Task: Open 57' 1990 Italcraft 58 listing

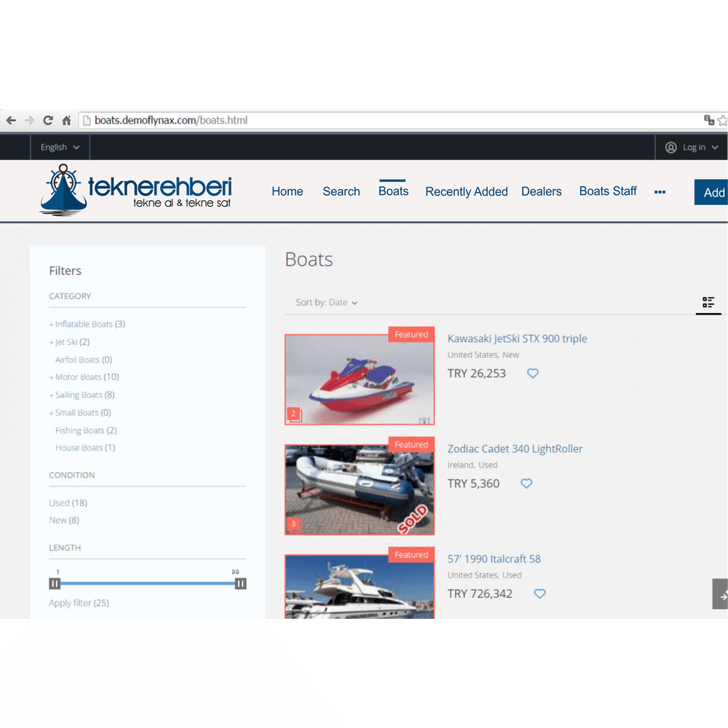Action: (494, 558)
